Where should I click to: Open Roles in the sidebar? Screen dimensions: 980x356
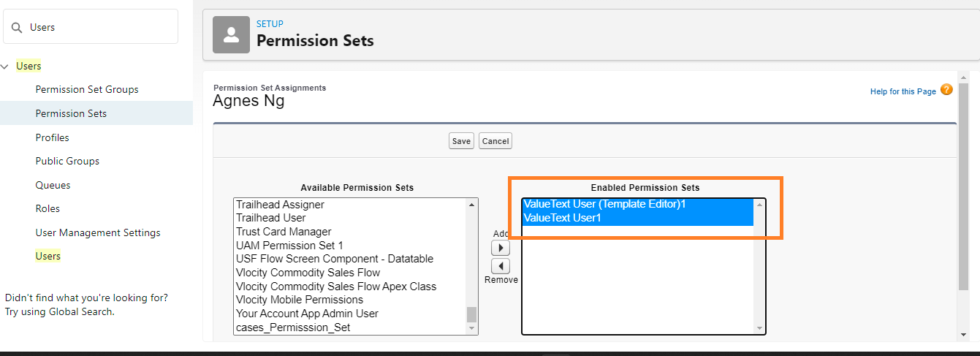click(x=48, y=208)
